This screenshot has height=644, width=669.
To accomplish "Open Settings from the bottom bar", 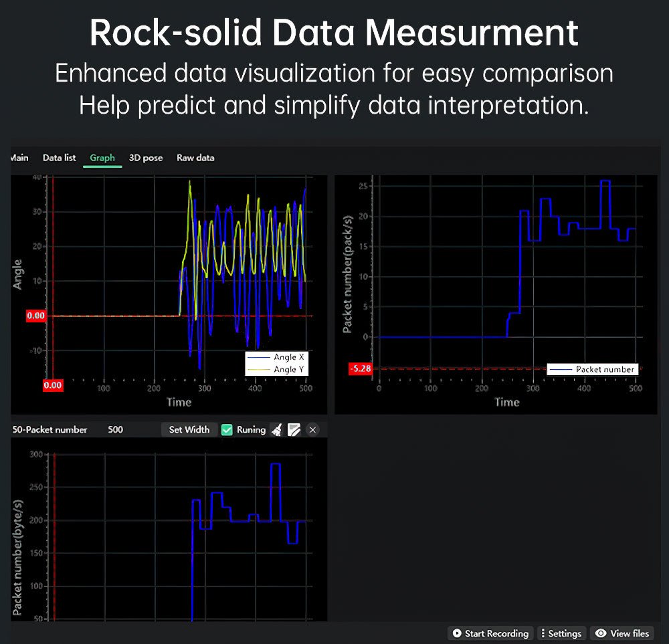I will (561, 633).
